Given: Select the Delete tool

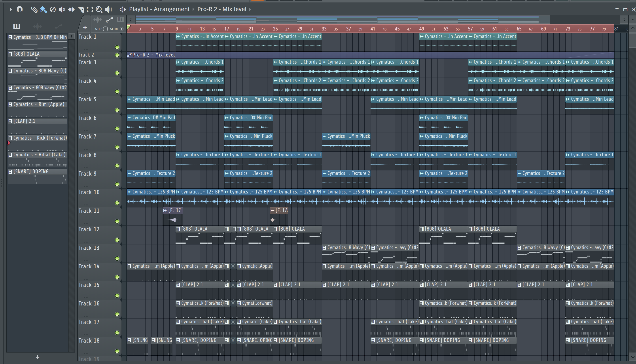Looking at the screenshot, I should click(53, 9).
